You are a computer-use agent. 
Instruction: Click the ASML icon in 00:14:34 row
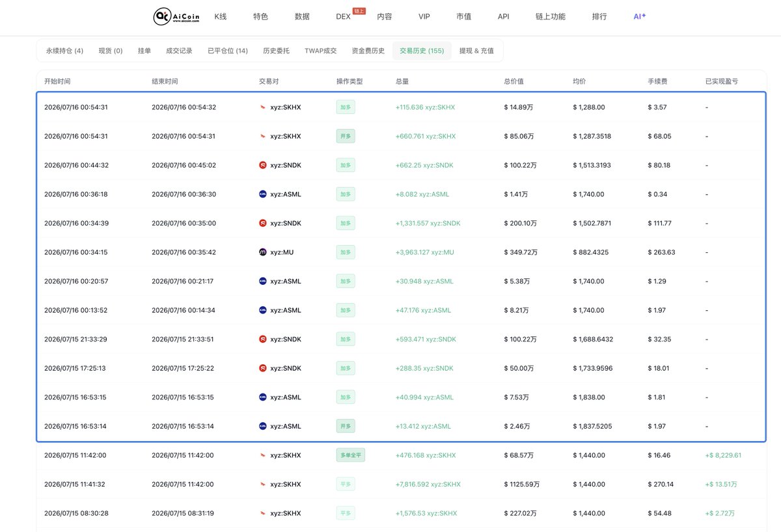(263, 310)
